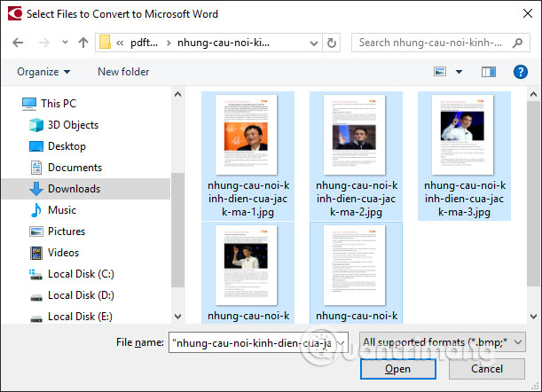The width and height of the screenshot is (542, 392).
Task: Browse Local Disk (D:)
Action: [x=72, y=295]
